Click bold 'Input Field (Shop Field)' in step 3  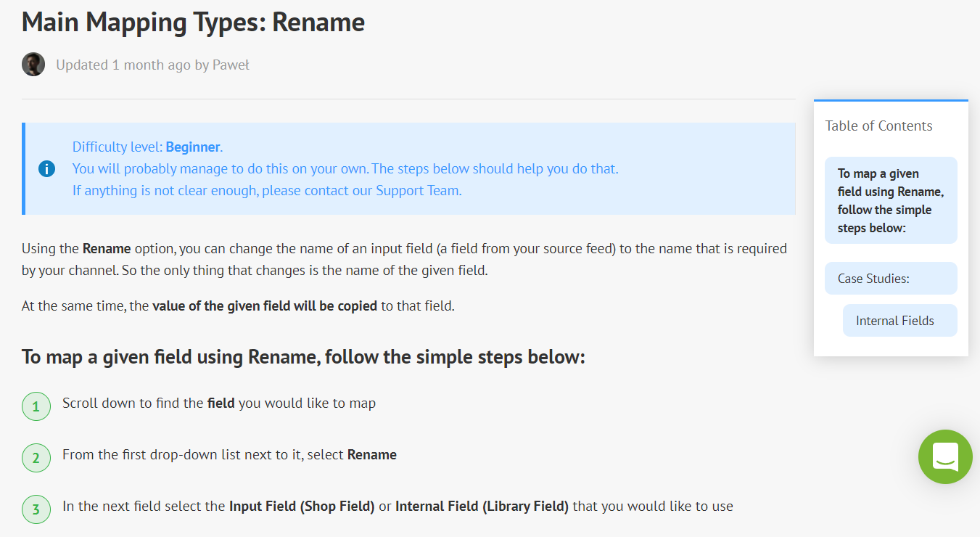302,506
